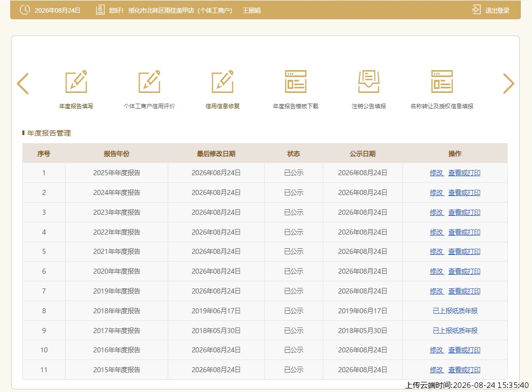Click 修改 for 2024年年度报告
The width and height of the screenshot is (532, 392).
[x=436, y=192]
